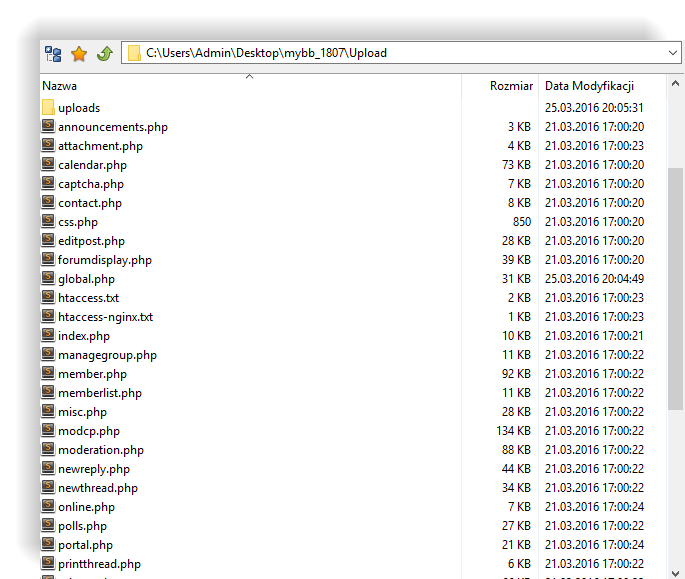The image size is (685, 579).
Task: Click the htaccess.txt file icon
Action: 49,298
